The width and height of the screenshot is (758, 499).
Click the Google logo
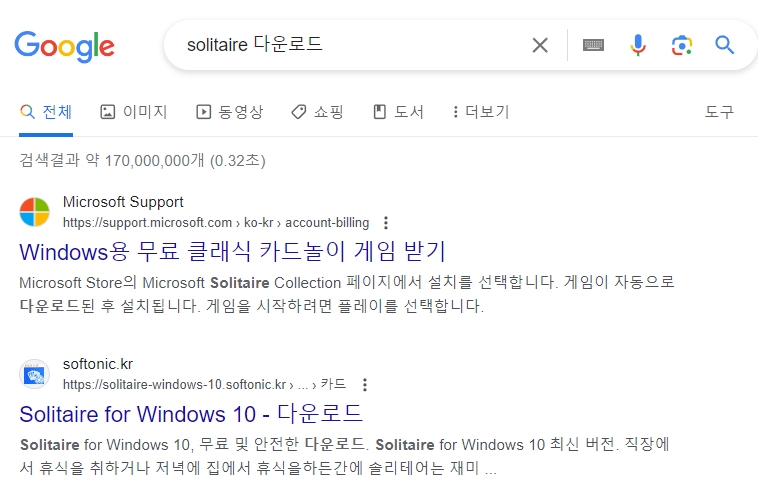coord(64,47)
